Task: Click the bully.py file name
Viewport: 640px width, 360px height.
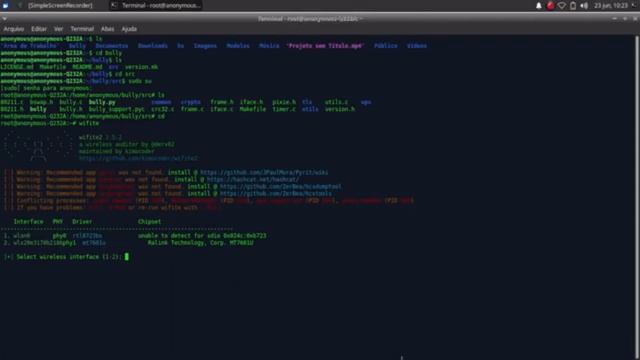Action: pos(102,102)
